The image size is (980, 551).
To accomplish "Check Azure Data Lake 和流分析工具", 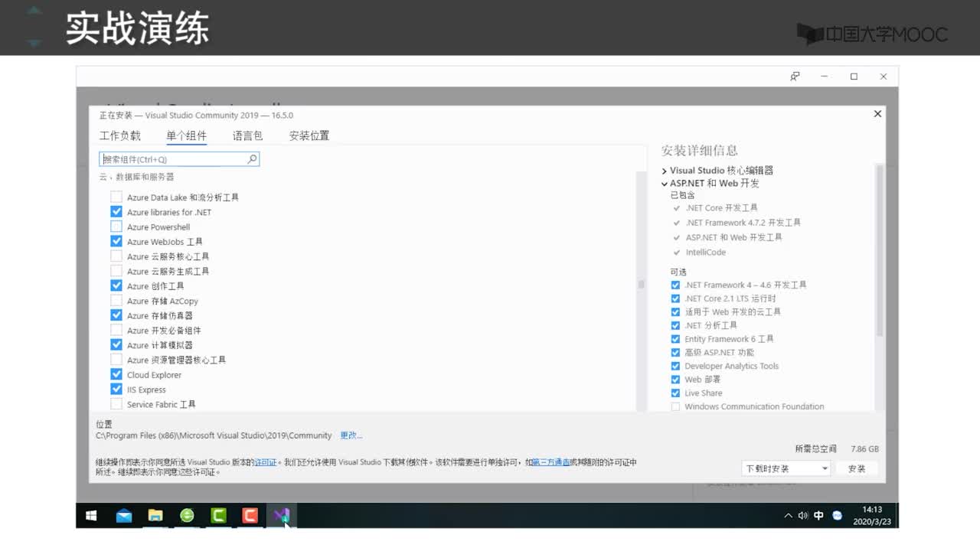I will 116,197.
